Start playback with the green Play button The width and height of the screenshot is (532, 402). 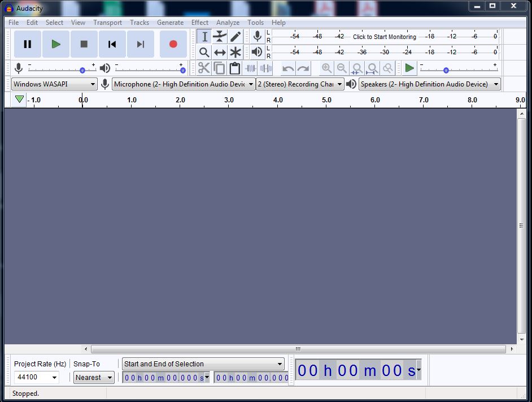coord(56,44)
